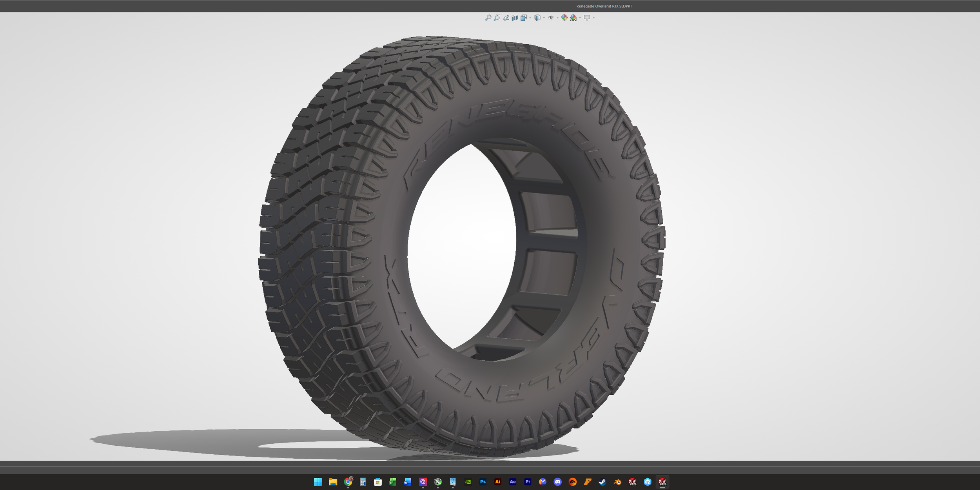
Task: Open Microsoft Store from the taskbar
Action: pyautogui.click(x=378, y=482)
